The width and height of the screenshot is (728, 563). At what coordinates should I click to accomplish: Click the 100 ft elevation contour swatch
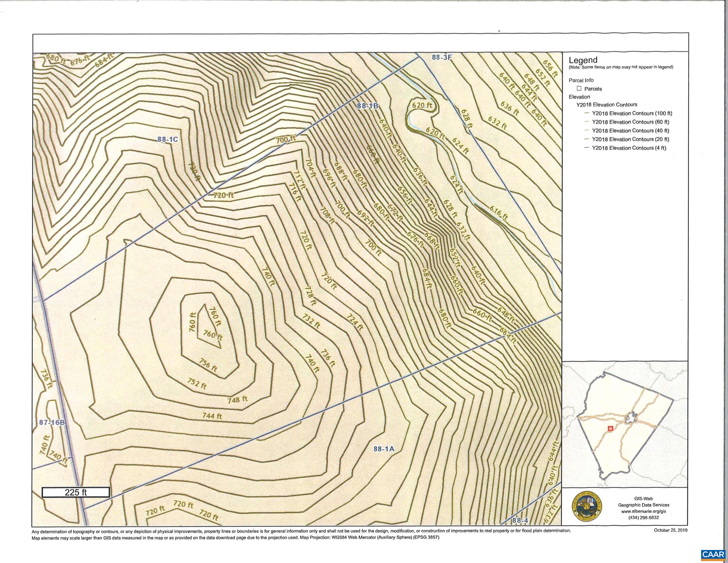[587, 113]
